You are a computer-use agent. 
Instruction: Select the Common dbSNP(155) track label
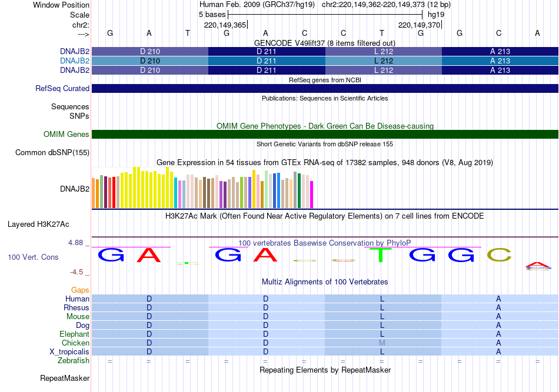[52, 152]
